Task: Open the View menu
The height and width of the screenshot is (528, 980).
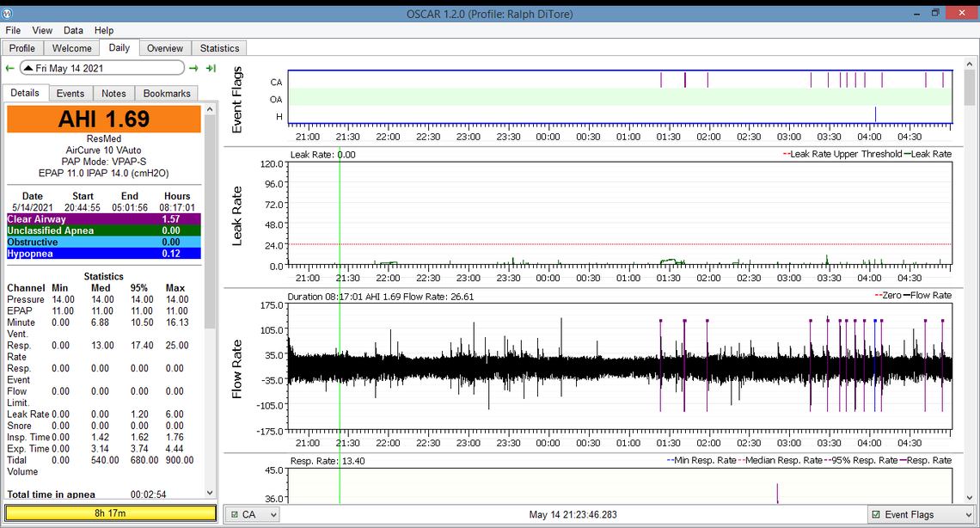Action: 42,30
